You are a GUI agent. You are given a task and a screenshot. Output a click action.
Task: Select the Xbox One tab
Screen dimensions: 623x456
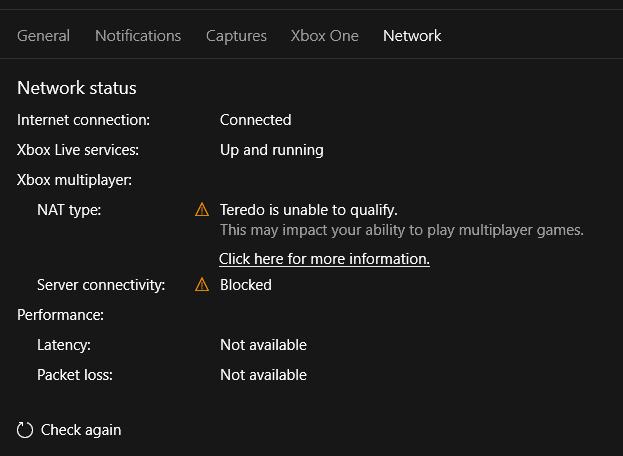coord(325,36)
